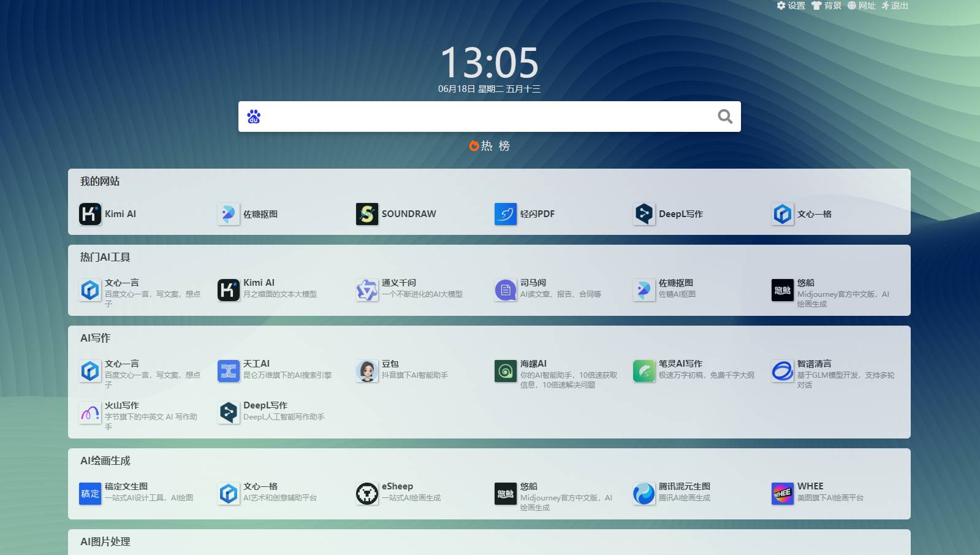Click description 抖音旗下AI智能助手

coord(415,375)
